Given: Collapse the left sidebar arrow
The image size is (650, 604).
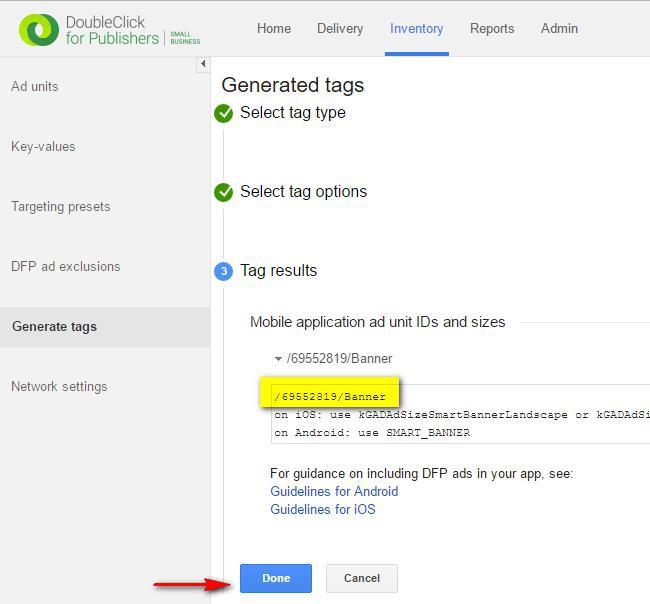Looking at the screenshot, I should pos(203,64).
